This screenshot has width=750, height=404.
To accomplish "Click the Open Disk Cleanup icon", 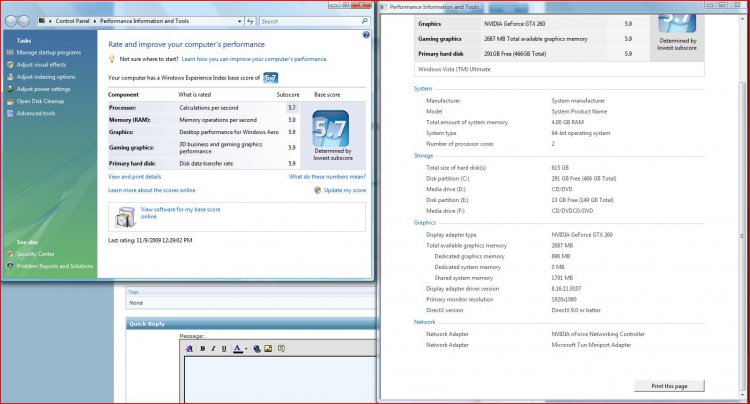I will [x=10, y=101].
